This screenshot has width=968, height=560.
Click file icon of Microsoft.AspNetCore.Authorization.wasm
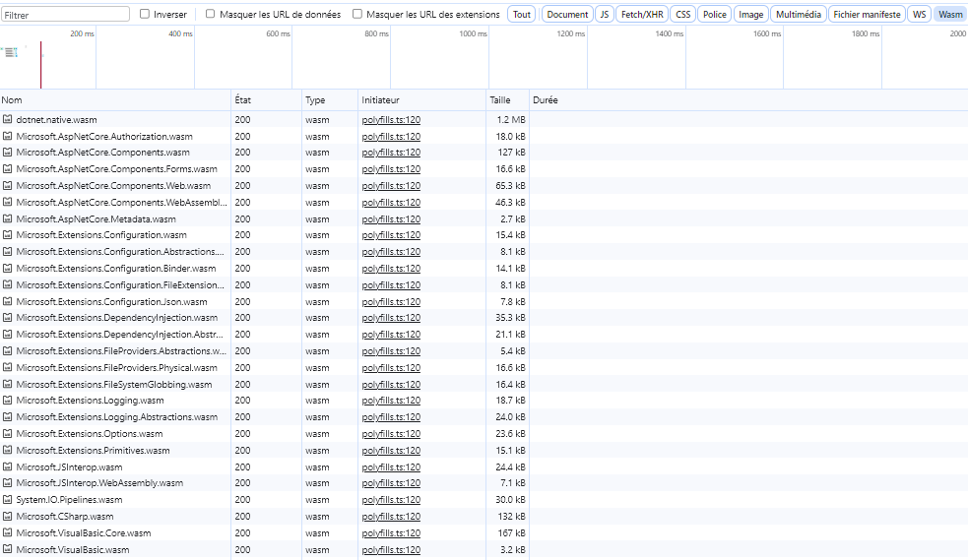click(8, 136)
